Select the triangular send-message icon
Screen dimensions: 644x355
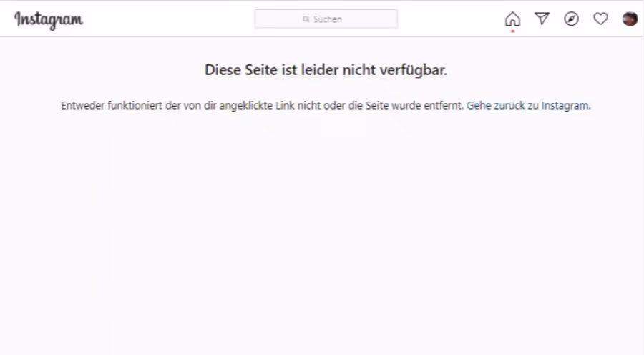pos(542,19)
